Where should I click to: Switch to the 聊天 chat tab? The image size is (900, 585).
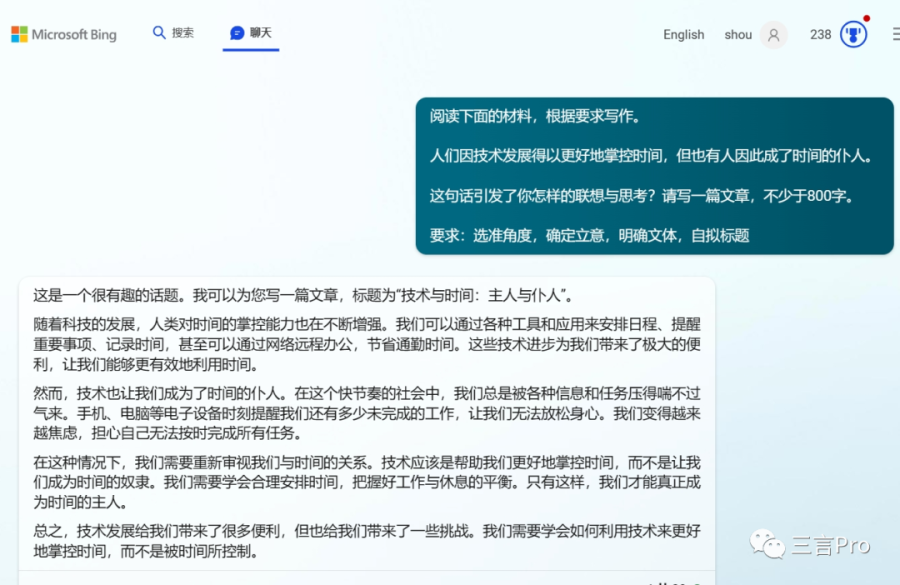click(251, 34)
